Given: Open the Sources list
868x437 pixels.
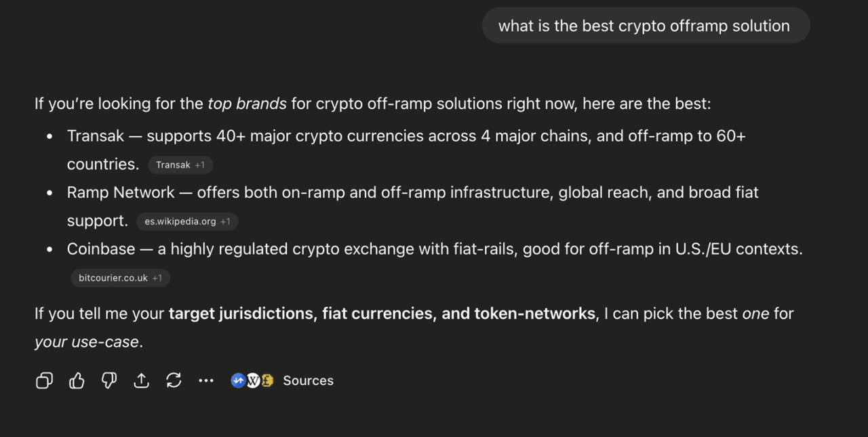Looking at the screenshot, I should [308, 381].
